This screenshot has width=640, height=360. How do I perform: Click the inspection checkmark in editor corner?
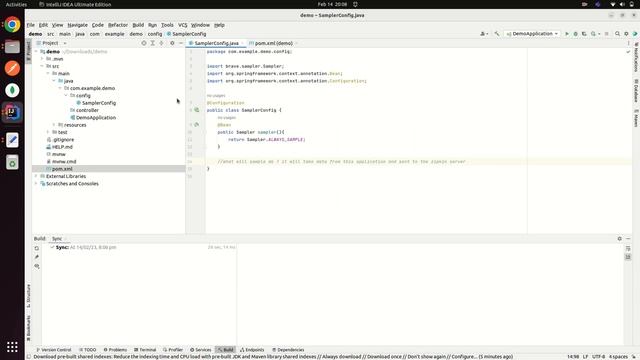click(x=628, y=52)
